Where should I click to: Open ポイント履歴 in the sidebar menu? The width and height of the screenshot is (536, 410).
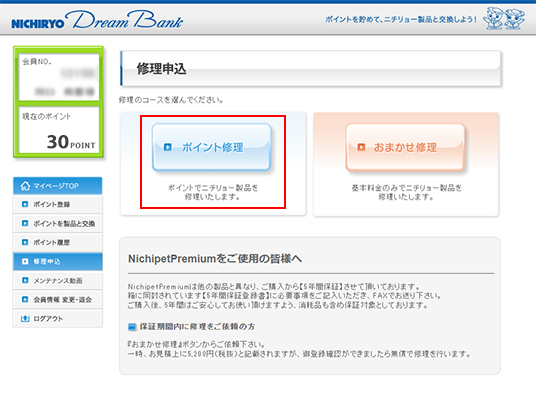coord(57,242)
